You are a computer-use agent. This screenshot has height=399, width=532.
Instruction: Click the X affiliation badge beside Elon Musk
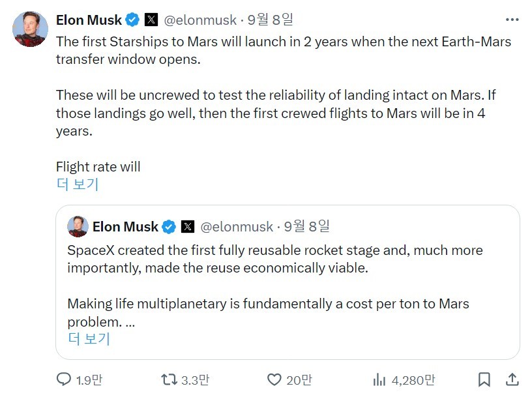(x=151, y=20)
